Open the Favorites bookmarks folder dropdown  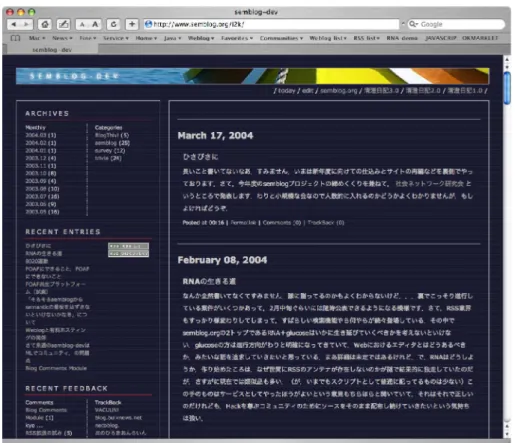coord(237,38)
